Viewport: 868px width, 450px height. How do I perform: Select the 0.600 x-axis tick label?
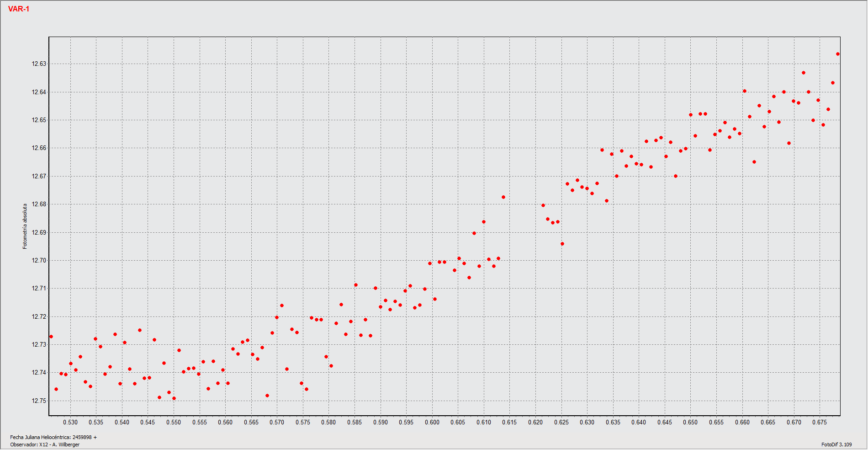point(432,422)
